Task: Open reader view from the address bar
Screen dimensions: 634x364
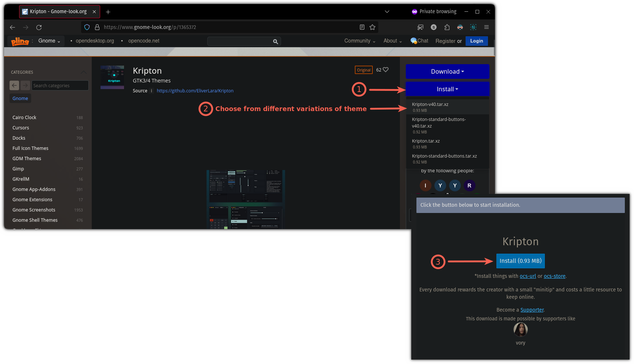Action: (362, 27)
